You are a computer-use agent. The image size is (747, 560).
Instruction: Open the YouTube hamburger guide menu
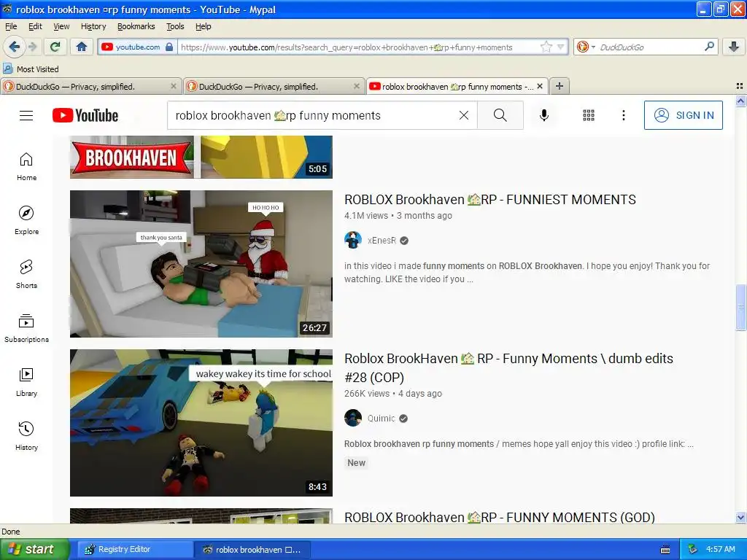pyautogui.click(x=26, y=115)
